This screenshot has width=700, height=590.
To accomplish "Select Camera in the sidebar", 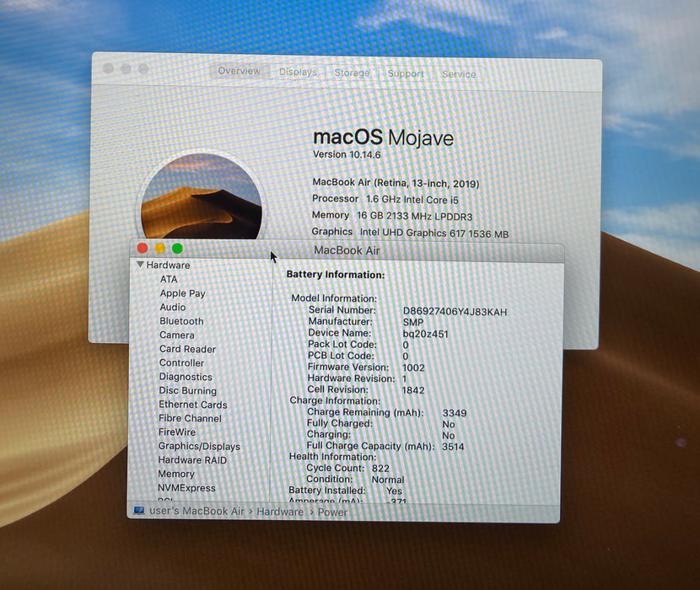I will pos(177,335).
